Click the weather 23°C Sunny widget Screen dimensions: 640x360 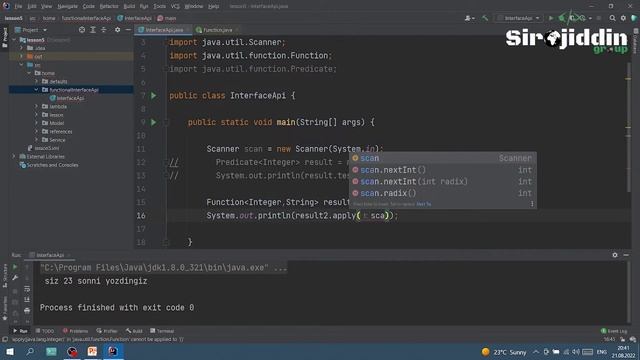504,352
